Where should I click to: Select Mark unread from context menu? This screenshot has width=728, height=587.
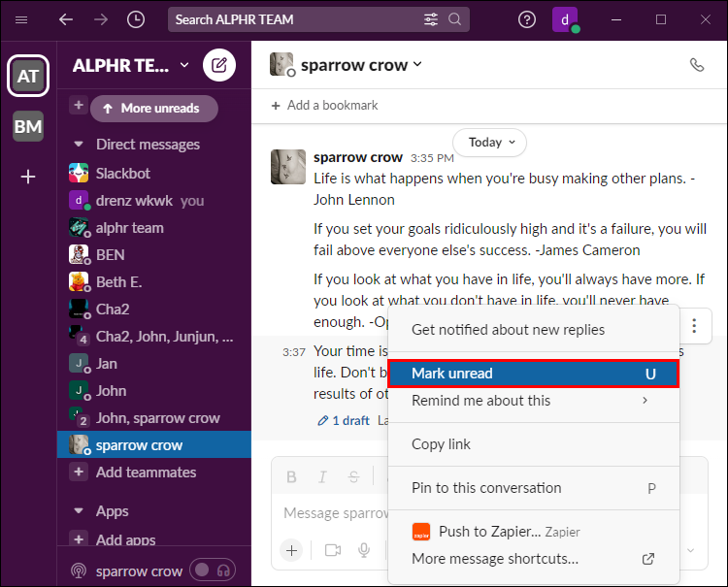pos(532,374)
